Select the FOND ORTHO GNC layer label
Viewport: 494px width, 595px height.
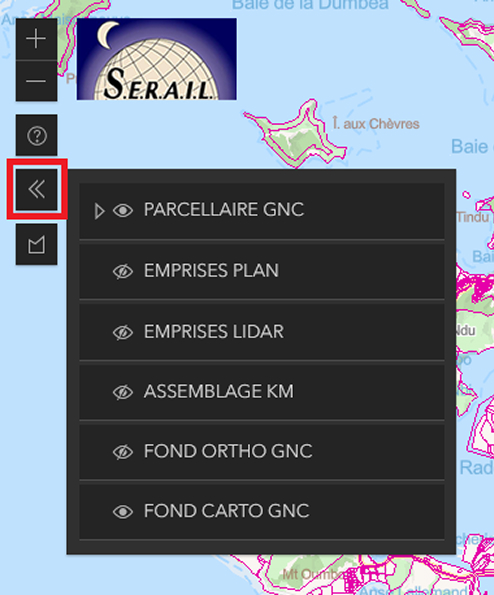228,451
